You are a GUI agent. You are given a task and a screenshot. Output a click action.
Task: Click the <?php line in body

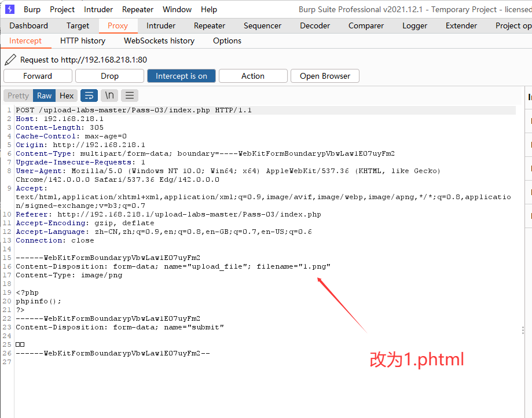[x=27, y=292]
